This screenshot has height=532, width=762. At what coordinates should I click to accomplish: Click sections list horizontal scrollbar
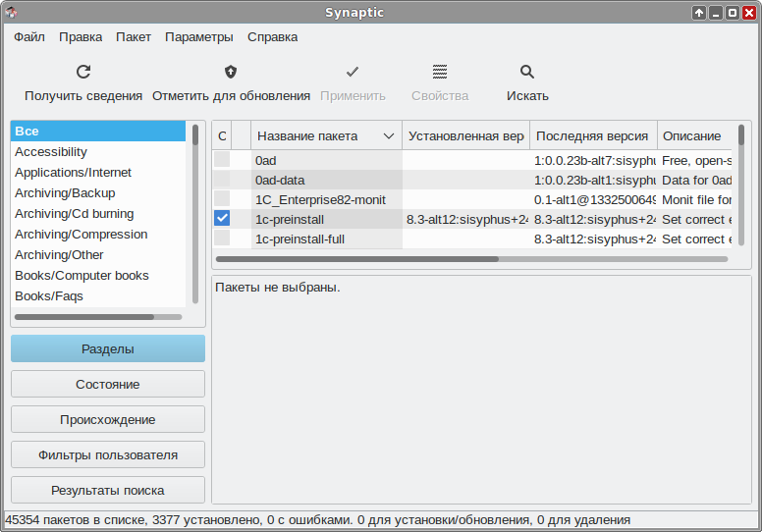point(98,317)
